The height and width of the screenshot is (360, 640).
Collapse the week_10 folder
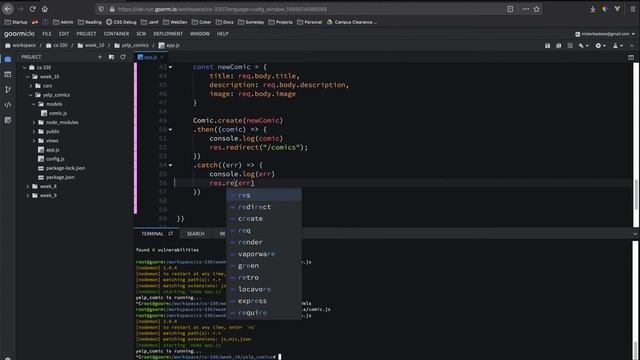[28, 77]
